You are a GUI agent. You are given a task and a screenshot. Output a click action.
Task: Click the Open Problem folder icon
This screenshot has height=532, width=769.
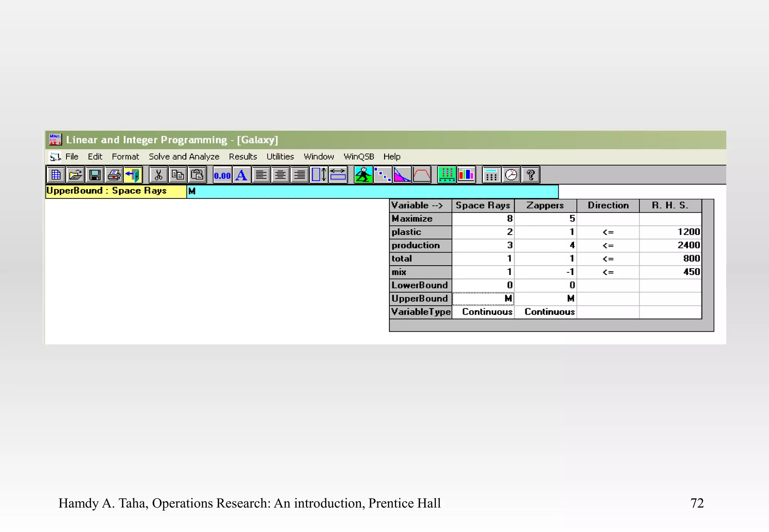(75, 175)
